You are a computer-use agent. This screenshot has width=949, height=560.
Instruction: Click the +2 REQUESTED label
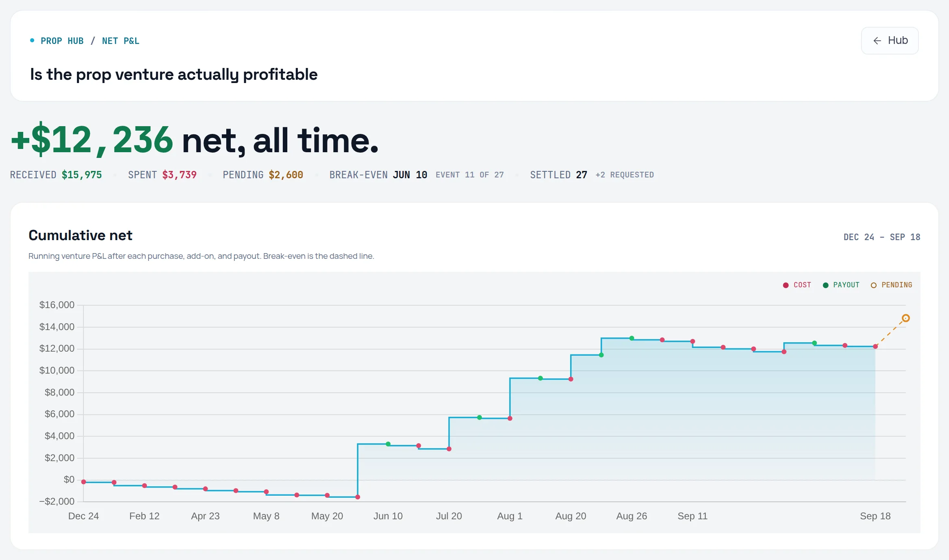625,175
